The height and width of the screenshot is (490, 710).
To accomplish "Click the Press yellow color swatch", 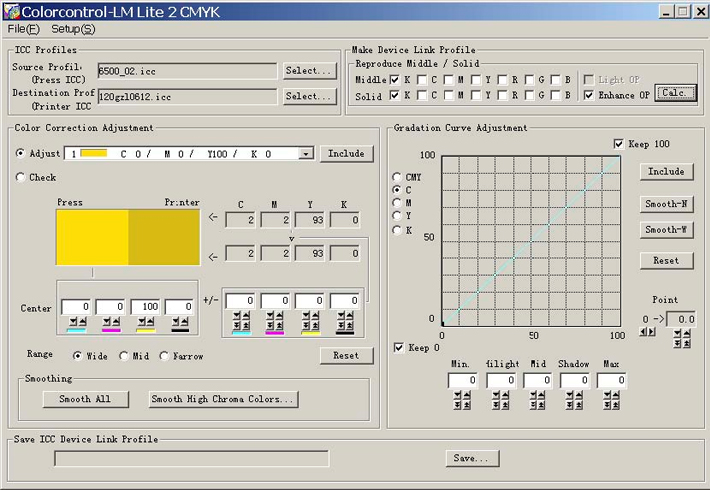I will coord(92,237).
